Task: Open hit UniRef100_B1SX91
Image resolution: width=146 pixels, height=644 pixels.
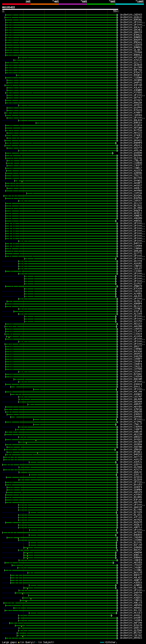Action: point(131,543)
